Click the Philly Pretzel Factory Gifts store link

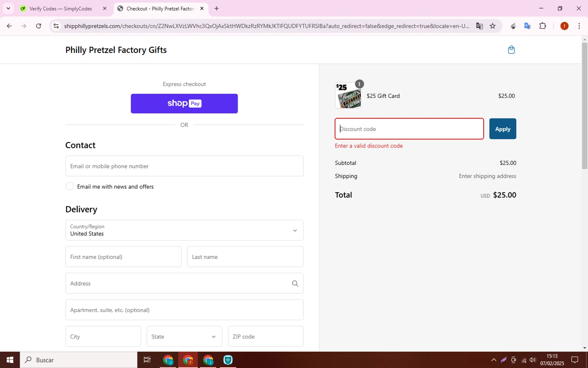(116, 50)
